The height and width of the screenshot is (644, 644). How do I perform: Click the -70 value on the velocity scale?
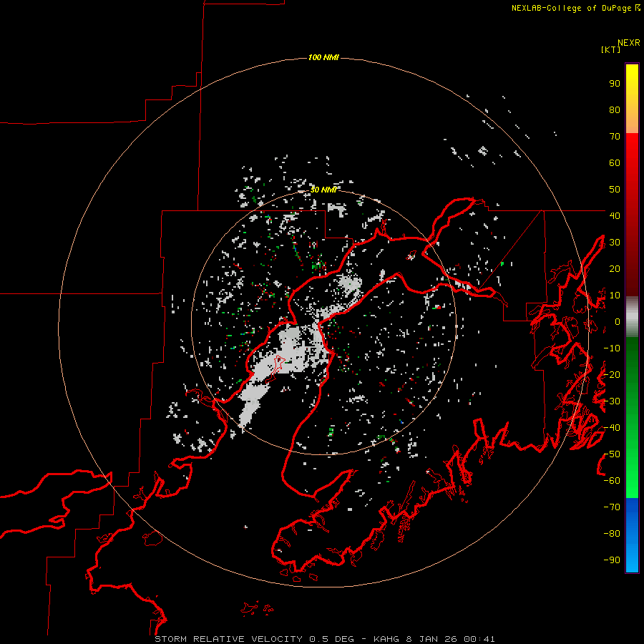click(x=612, y=507)
